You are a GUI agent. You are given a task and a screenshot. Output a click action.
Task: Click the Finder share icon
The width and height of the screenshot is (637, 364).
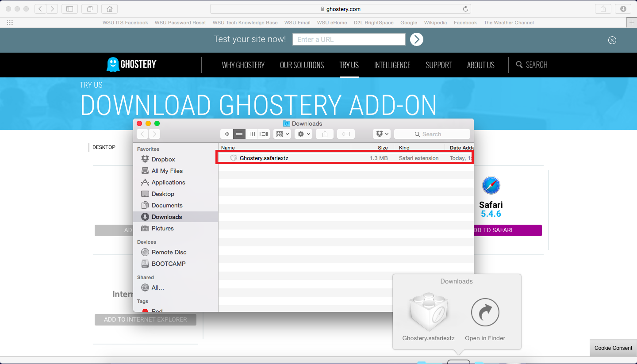[325, 134]
